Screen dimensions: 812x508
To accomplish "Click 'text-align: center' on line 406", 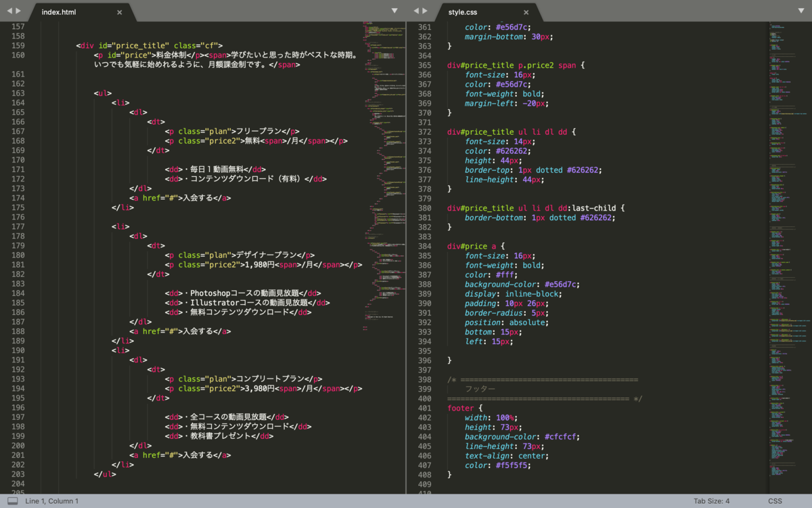I will coord(506,456).
